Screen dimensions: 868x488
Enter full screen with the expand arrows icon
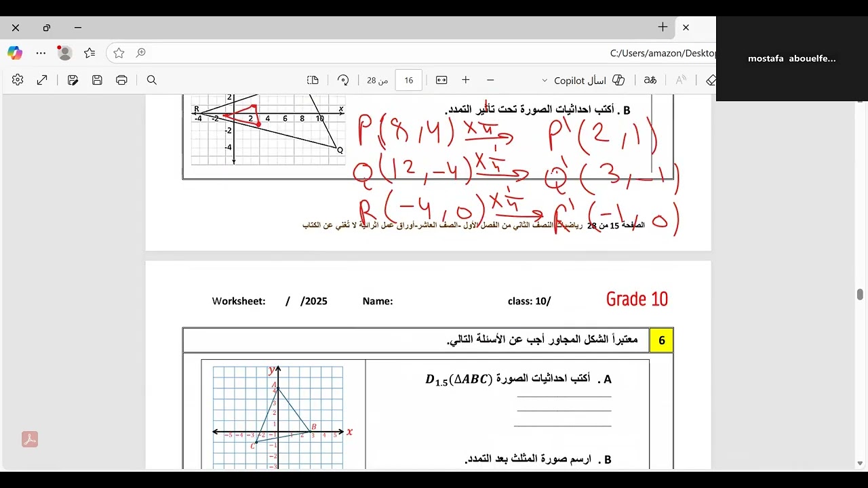pos(42,80)
